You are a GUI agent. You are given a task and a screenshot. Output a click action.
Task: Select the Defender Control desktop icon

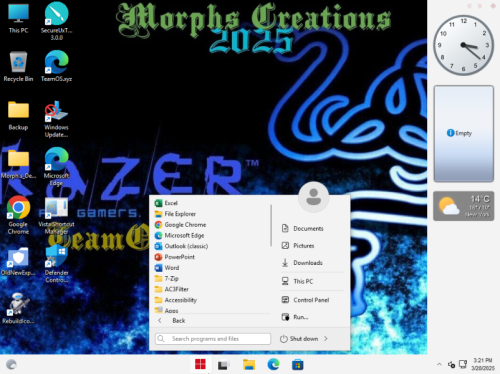coord(56,264)
